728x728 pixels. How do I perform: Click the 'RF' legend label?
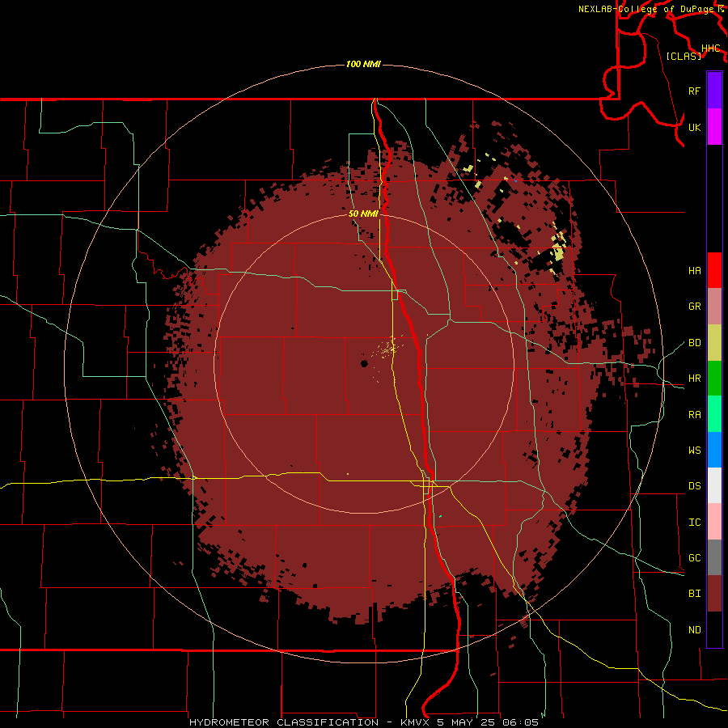point(694,91)
